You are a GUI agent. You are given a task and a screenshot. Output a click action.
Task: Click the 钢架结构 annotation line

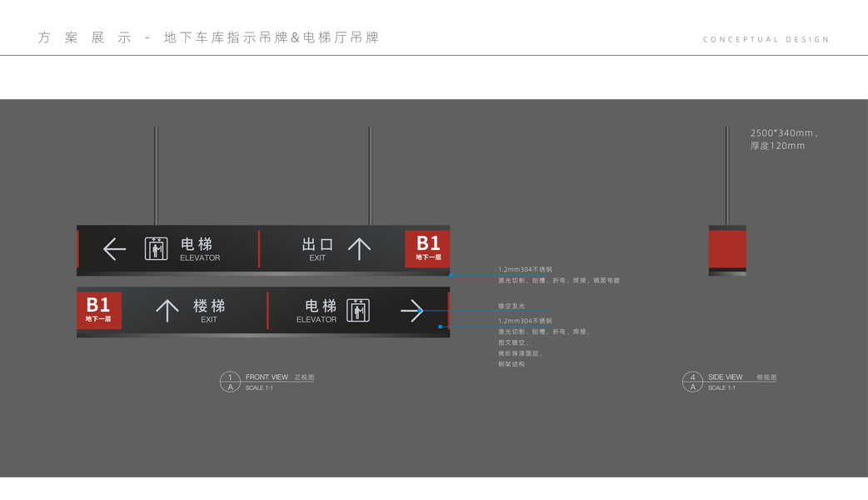point(511,364)
